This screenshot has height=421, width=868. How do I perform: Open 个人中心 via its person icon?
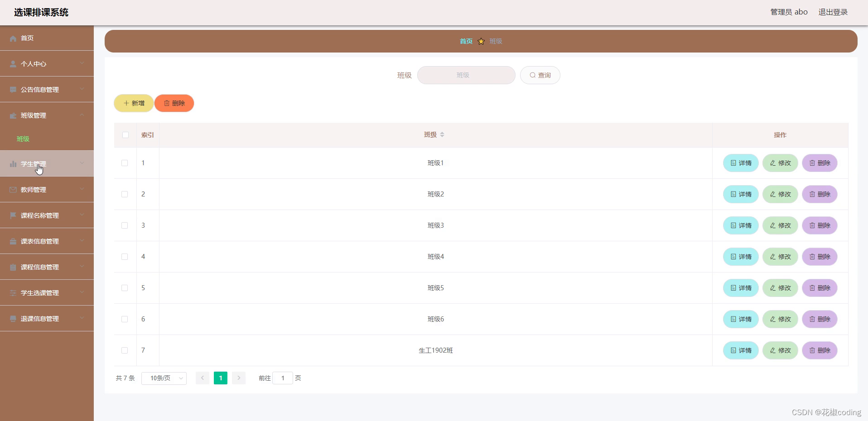[13, 64]
